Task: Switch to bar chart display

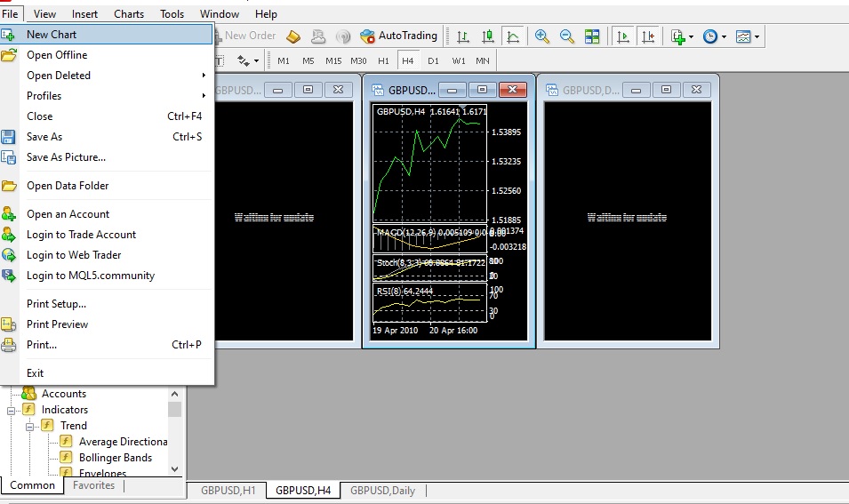Action: pos(463,36)
